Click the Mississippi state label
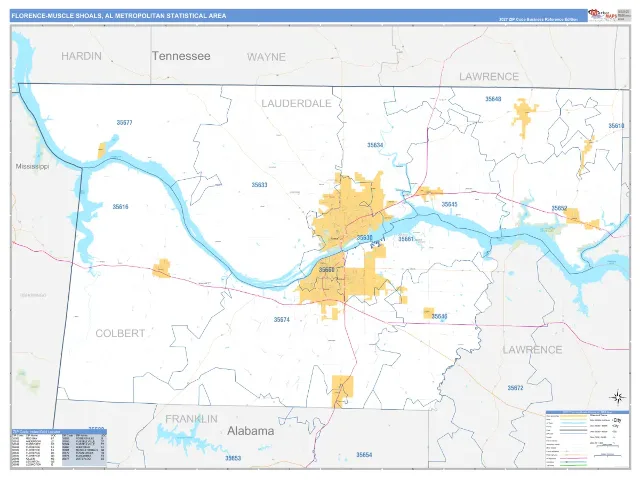Viewport: 640px width, 480px height. 32,167
